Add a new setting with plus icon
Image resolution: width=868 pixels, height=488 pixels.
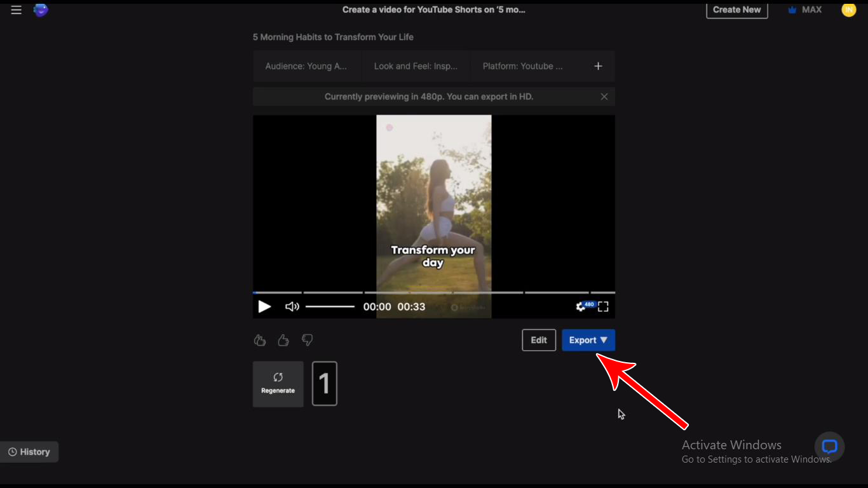598,66
